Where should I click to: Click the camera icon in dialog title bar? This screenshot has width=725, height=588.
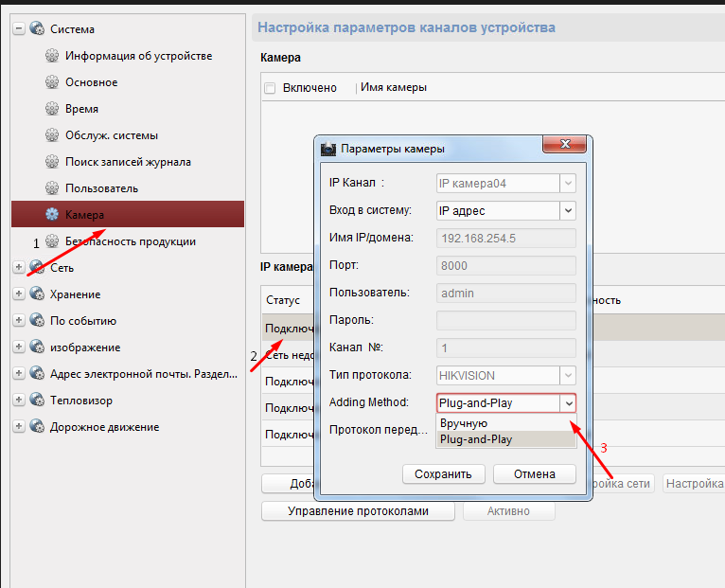[x=328, y=149]
